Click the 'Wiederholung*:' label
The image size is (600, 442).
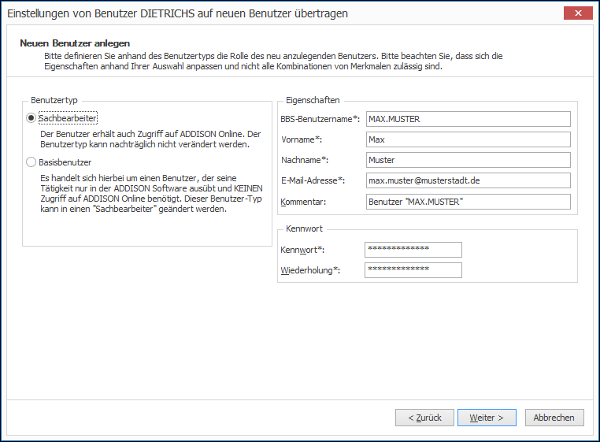[x=310, y=270]
